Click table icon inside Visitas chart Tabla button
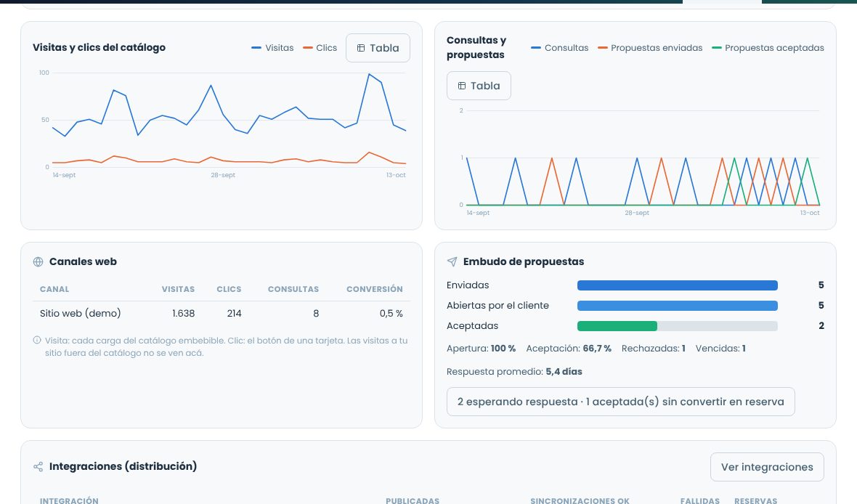 [x=361, y=48]
